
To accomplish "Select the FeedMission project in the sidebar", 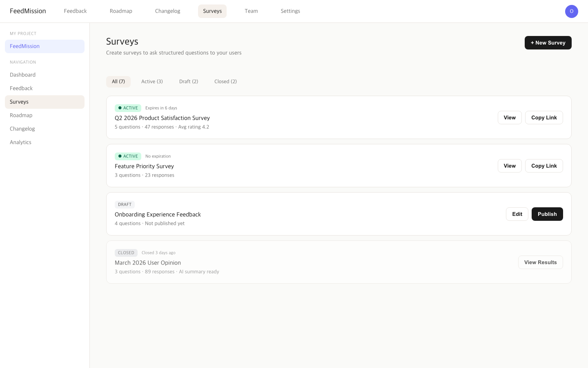I will click(24, 46).
